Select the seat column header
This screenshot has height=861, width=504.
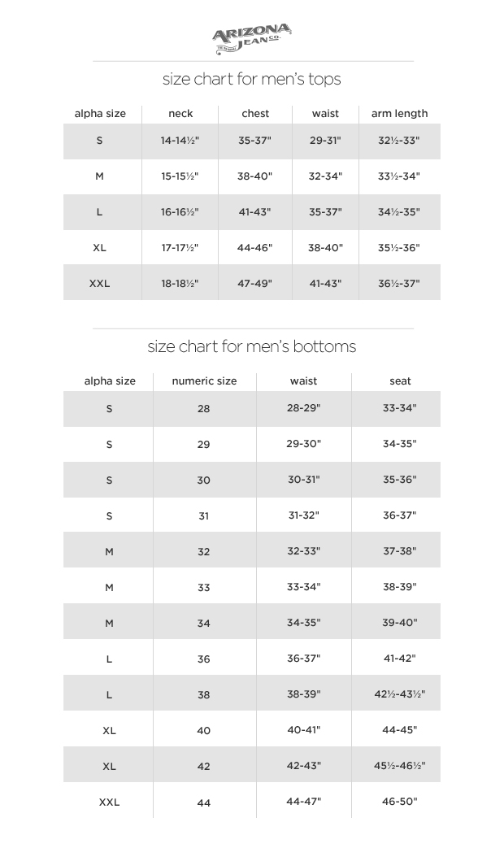coord(400,381)
